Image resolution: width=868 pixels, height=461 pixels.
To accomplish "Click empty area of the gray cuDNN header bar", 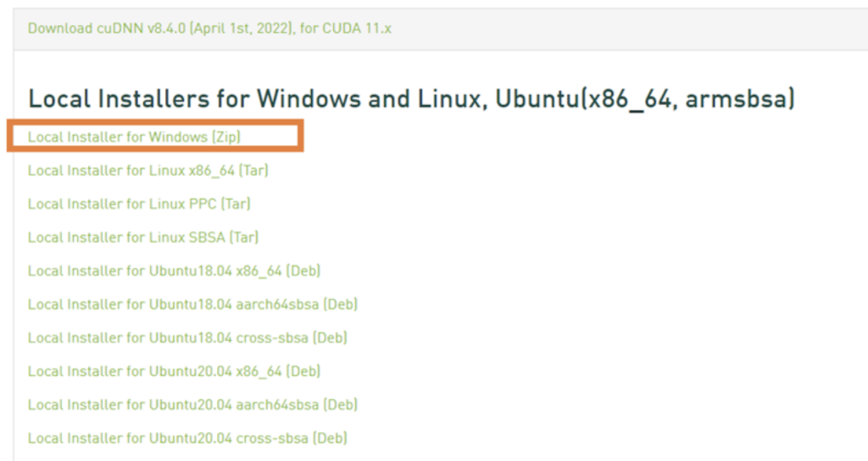I will [626, 29].
